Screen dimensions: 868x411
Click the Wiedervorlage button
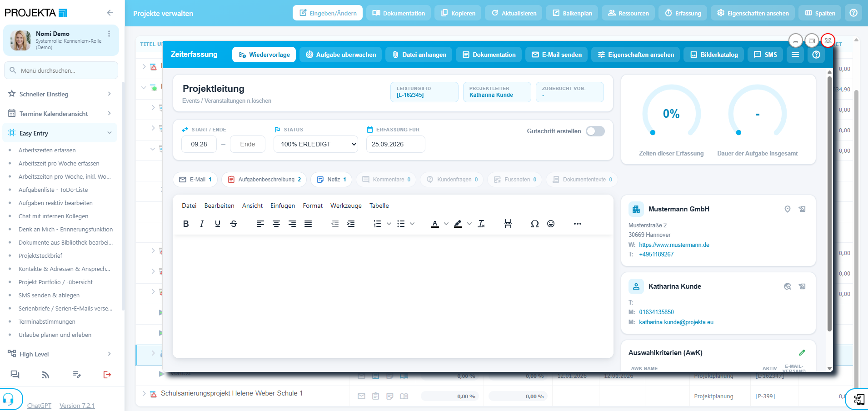[x=264, y=55]
